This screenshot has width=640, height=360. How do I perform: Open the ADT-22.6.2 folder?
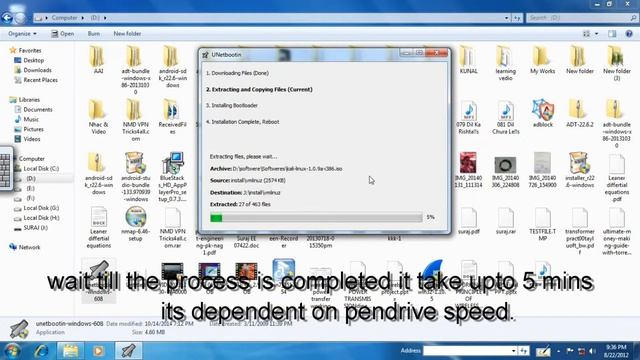(580, 113)
